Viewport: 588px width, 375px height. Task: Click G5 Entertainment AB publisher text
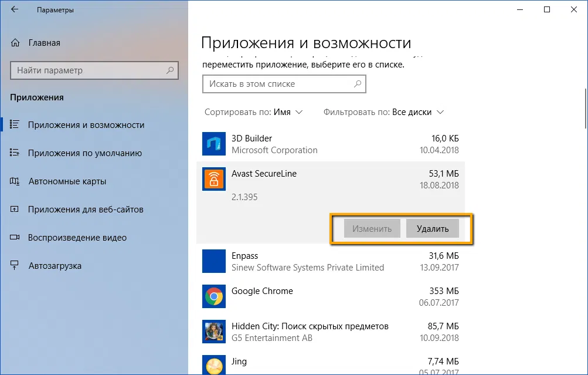click(272, 338)
